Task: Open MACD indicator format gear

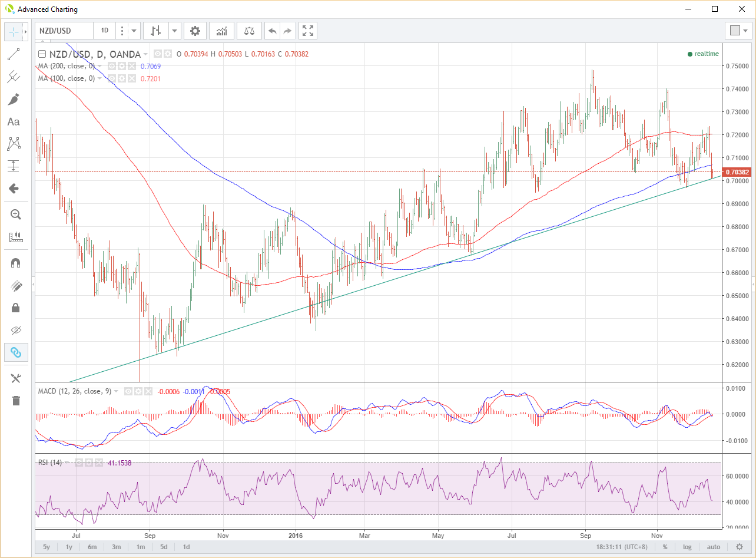Action: (x=138, y=391)
